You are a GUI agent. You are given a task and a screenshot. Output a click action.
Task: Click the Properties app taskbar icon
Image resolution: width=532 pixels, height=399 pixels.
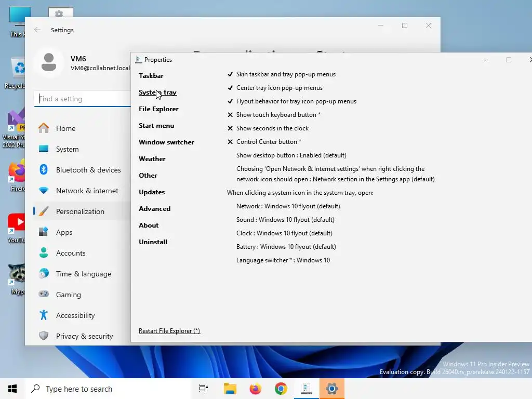(306, 389)
